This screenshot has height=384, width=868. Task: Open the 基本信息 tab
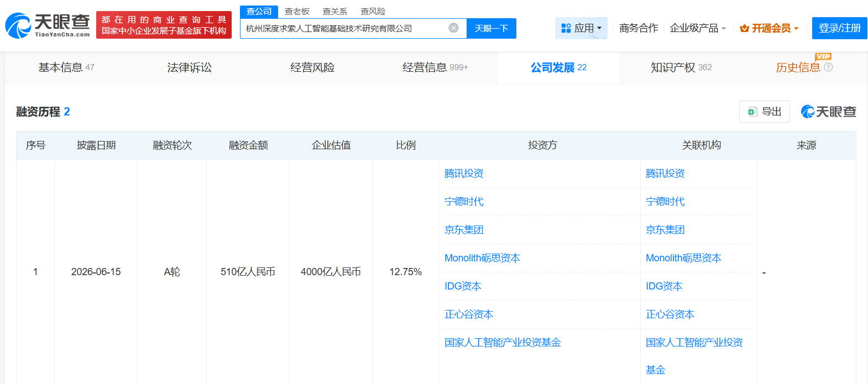pyautogui.click(x=66, y=67)
